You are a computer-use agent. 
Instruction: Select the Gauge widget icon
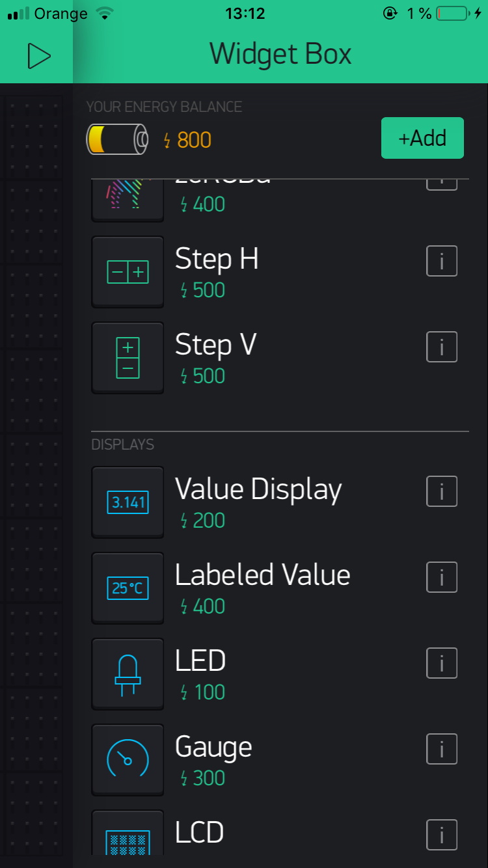coord(128,760)
